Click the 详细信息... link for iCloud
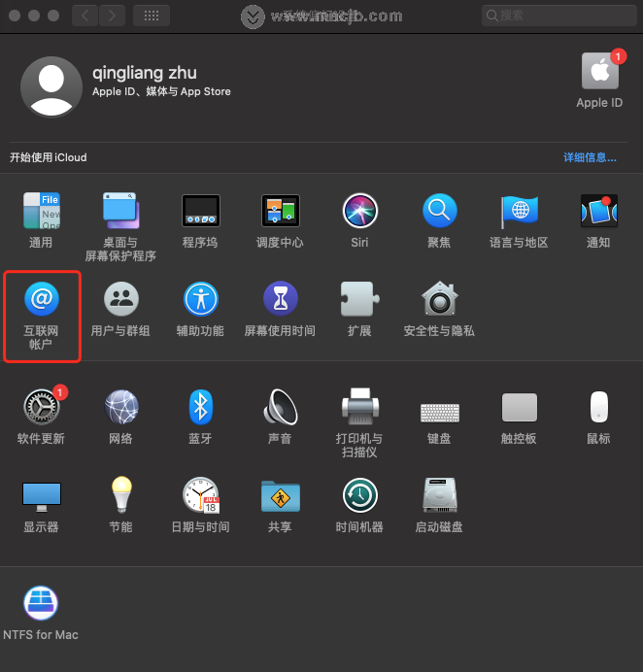The image size is (643, 672). [590, 157]
